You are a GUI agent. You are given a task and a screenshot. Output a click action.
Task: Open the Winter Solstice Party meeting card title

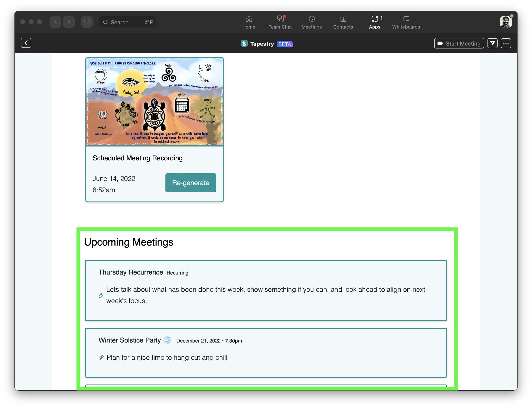130,340
